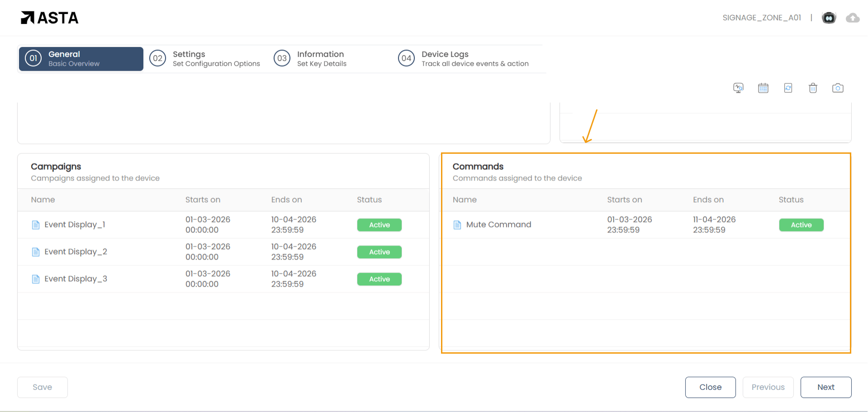The height and width of the screenshot is (412, 868).
Task: Select the Event Display_1 campaign row
Action: [x=75, y=225]
